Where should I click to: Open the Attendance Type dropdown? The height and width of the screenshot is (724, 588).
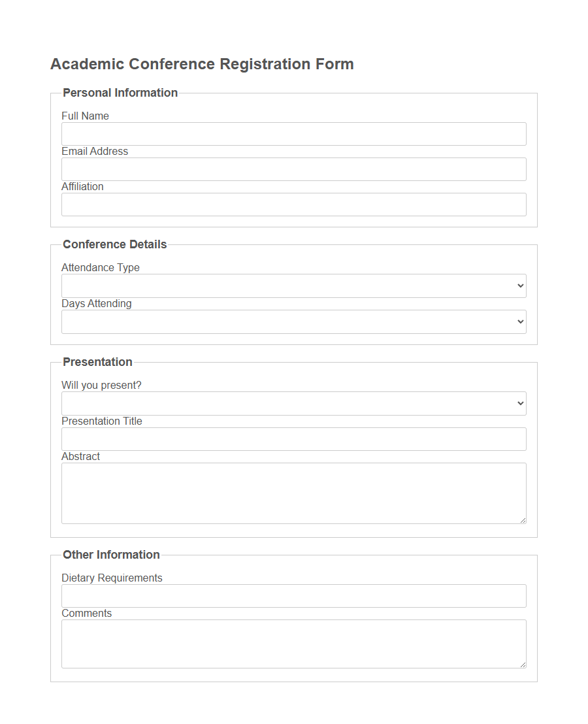(293, 286)
